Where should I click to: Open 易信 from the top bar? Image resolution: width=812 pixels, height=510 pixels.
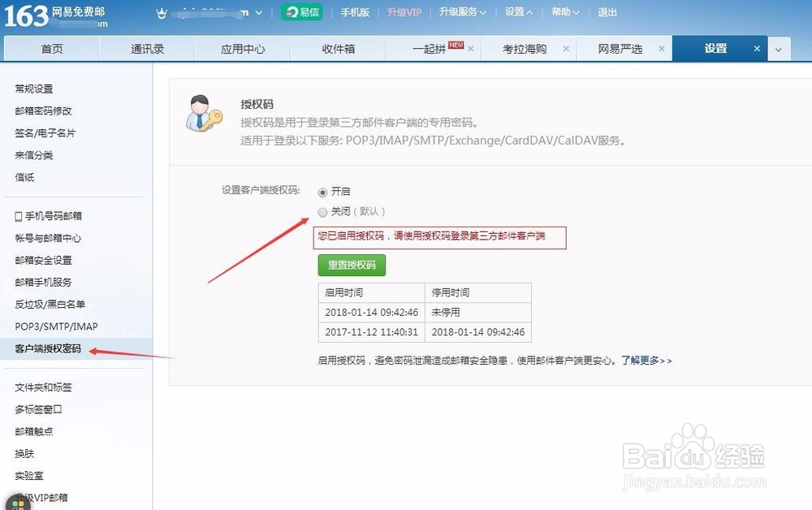point(301,13)
